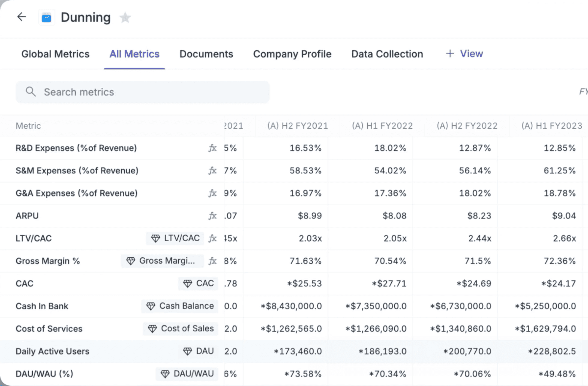The image size is (588, 386).
Task: Go to the Data Collection tab
Action: (387, 54)
